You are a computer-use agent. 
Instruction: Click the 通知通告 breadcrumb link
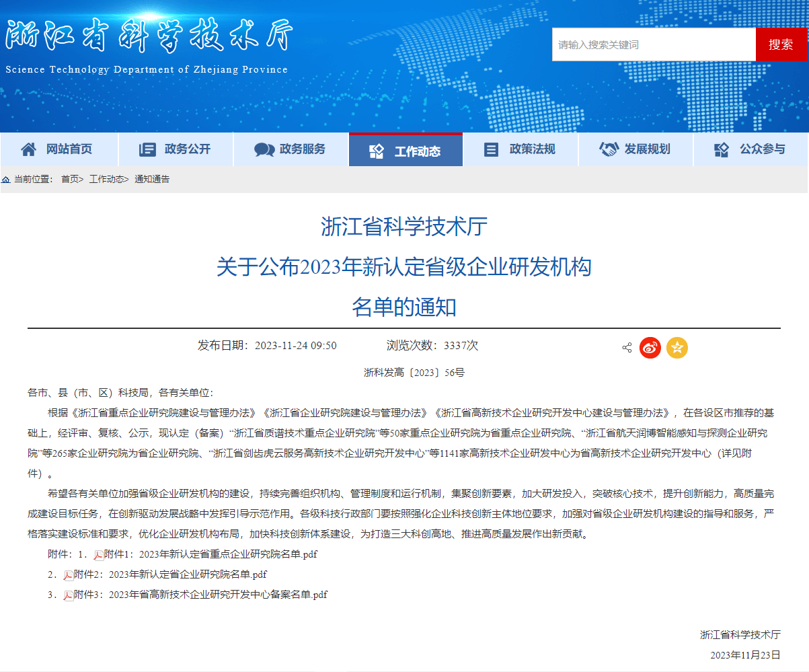[x=152, y=180]
